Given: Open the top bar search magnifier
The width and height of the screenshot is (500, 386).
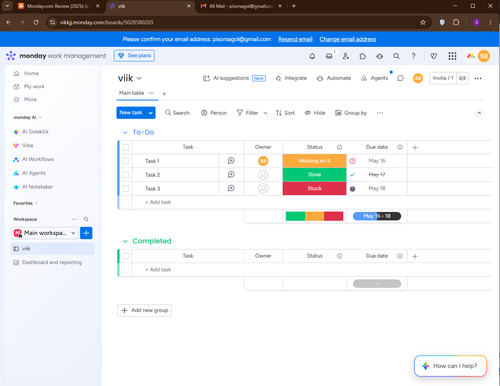Looking at the screenshot, I should point(396,56).
